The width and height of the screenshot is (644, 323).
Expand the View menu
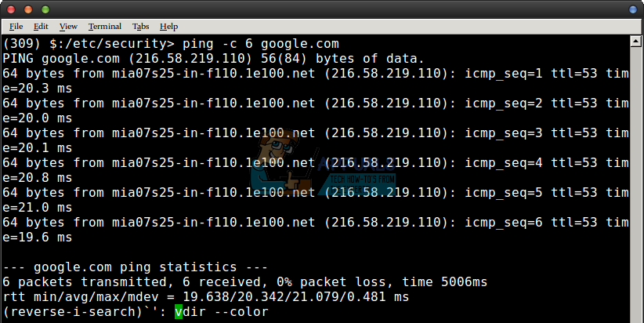tap(68, 27)
